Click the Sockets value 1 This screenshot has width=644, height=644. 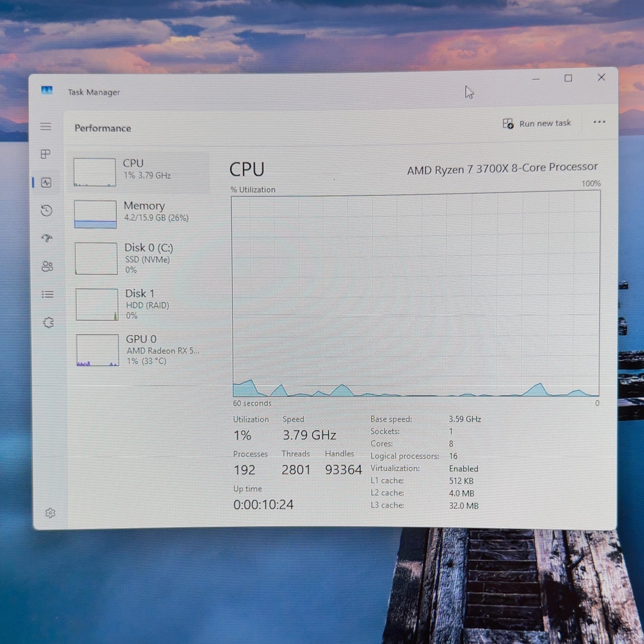pyautogui.click(x=451, y=431)
